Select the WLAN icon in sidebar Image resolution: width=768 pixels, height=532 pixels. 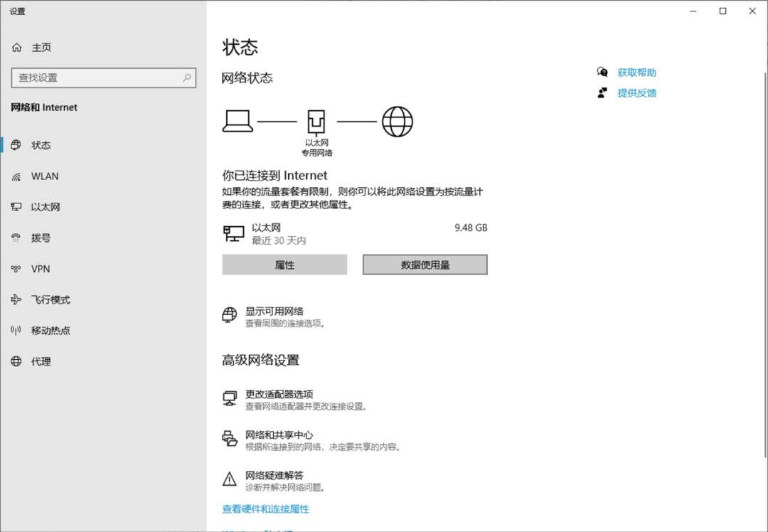point(16,176)
